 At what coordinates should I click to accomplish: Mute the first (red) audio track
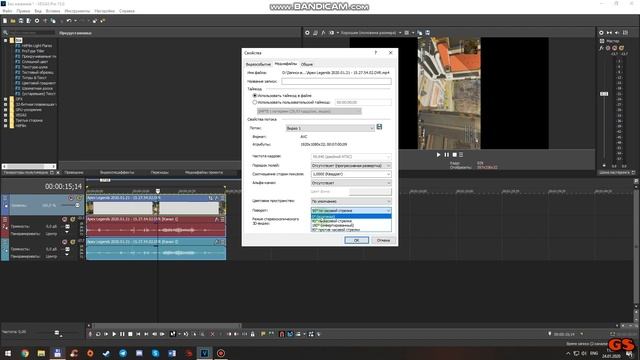pos(64,219)
